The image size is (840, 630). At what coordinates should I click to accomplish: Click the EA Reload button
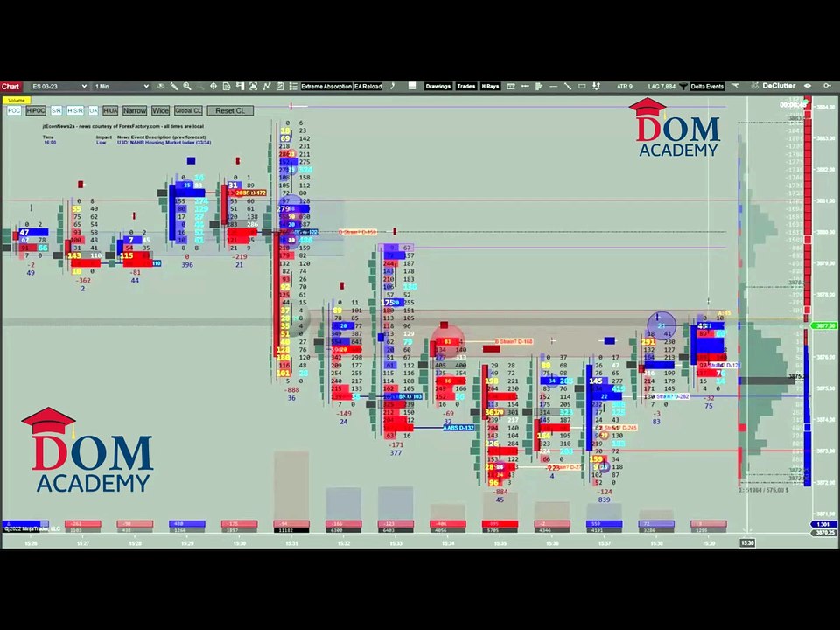pyautogui.click(x=368, y=87)
